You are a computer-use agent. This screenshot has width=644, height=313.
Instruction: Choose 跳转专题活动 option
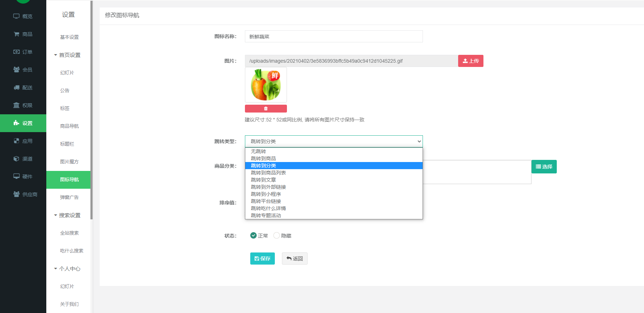(x=334, y=215)
